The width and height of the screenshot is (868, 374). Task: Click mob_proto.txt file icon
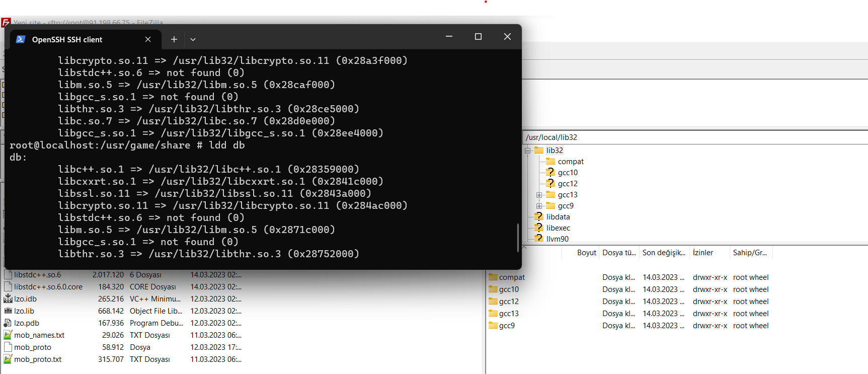[8, 359]
